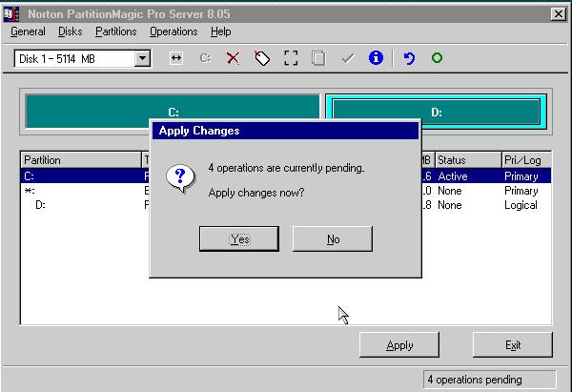Select the D: partition bar in disk map
This screenshot has height=392, width=572.
click(x=437, y=112)
